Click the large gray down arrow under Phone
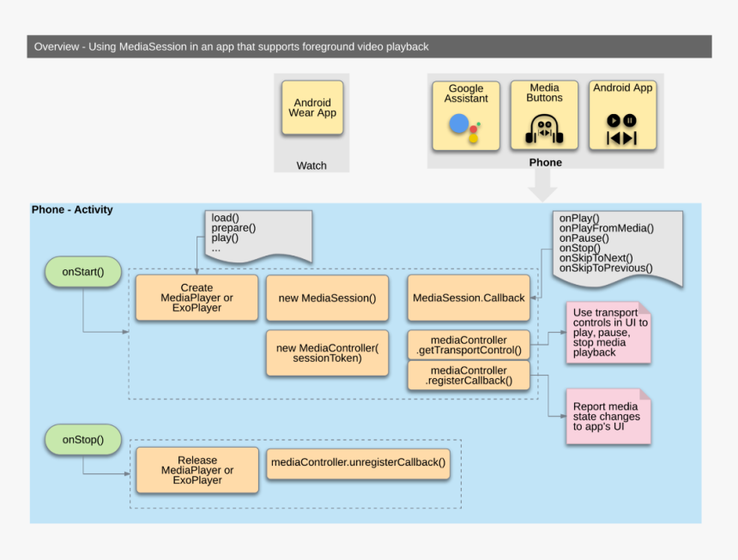This screenshot has width=738, height=560. click(542, 185)
